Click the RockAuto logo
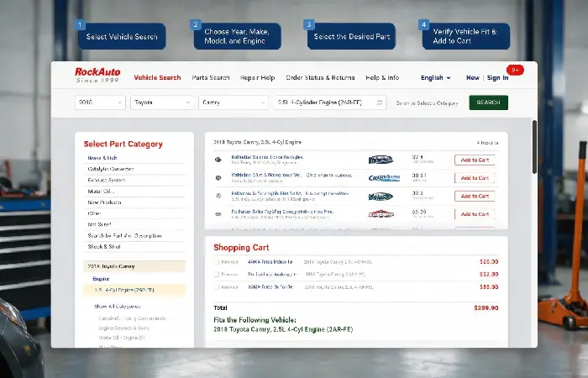 pyautogui.click(x=97, y=75)
